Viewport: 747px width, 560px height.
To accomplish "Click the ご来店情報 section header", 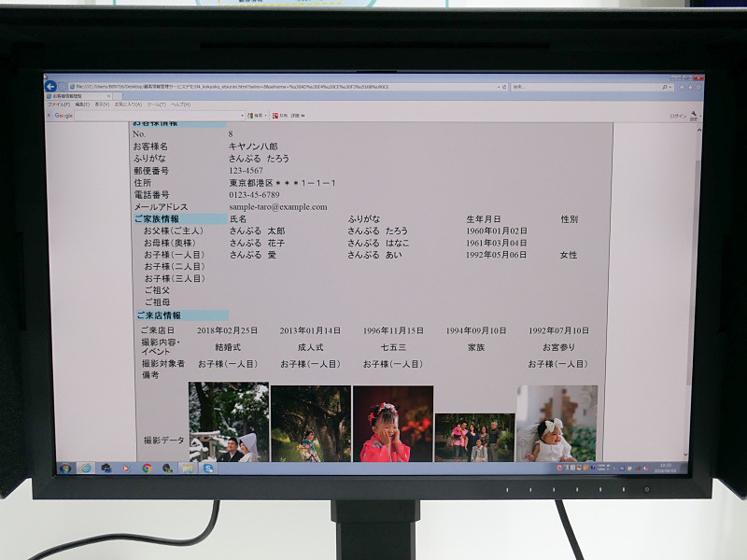I will 182,315.
